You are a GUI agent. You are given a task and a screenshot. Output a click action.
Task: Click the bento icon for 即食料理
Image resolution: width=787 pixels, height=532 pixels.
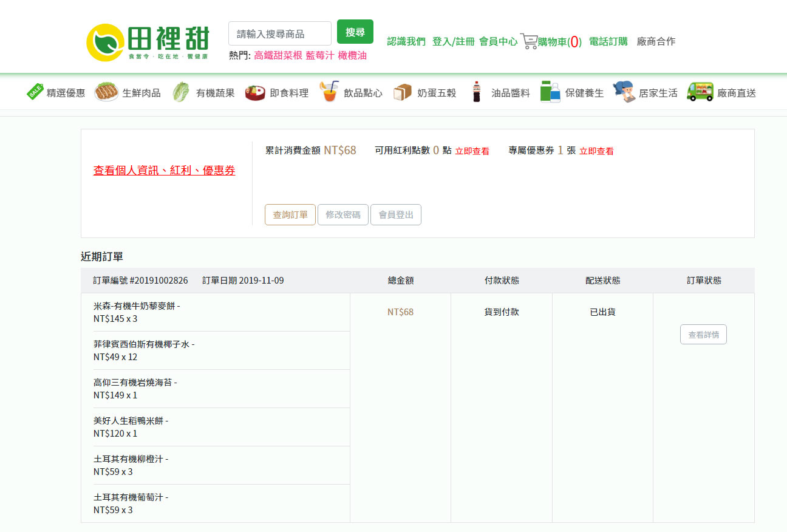tap(255, 92)
